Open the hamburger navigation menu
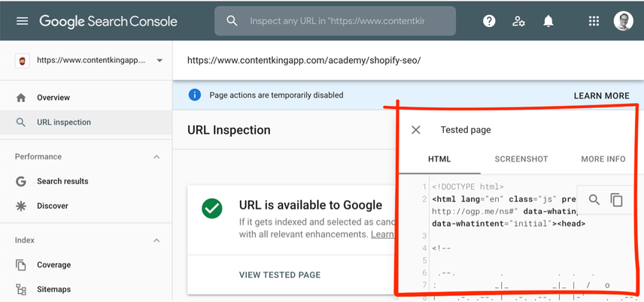Image resolution: width=644 pixels, height=302 pixels. tap(22, 21)
